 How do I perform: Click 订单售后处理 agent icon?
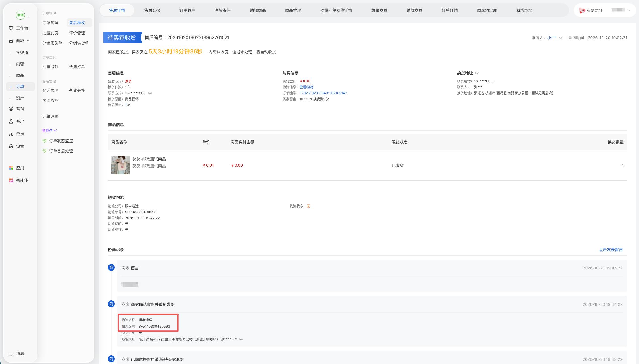pos(44,151)
